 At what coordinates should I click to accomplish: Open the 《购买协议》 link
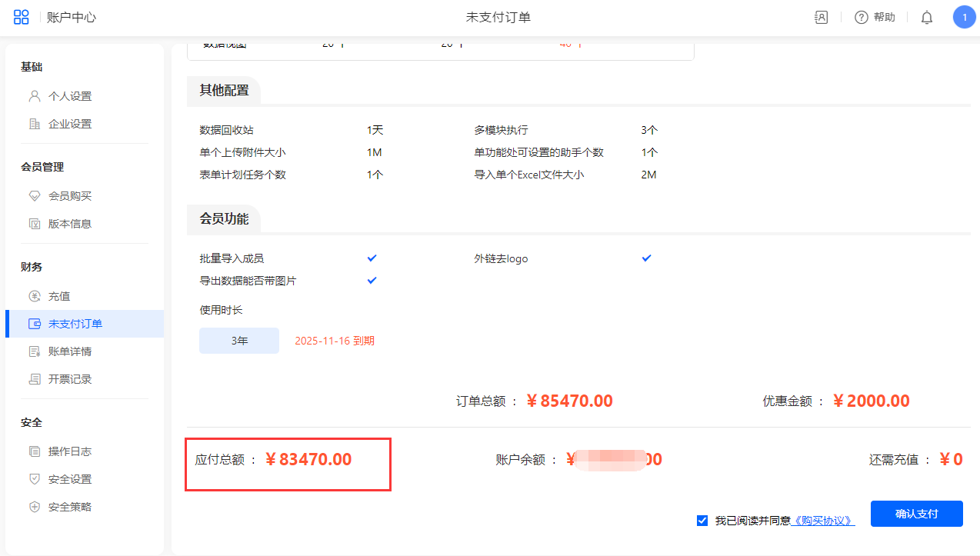[x=822, y=521]
